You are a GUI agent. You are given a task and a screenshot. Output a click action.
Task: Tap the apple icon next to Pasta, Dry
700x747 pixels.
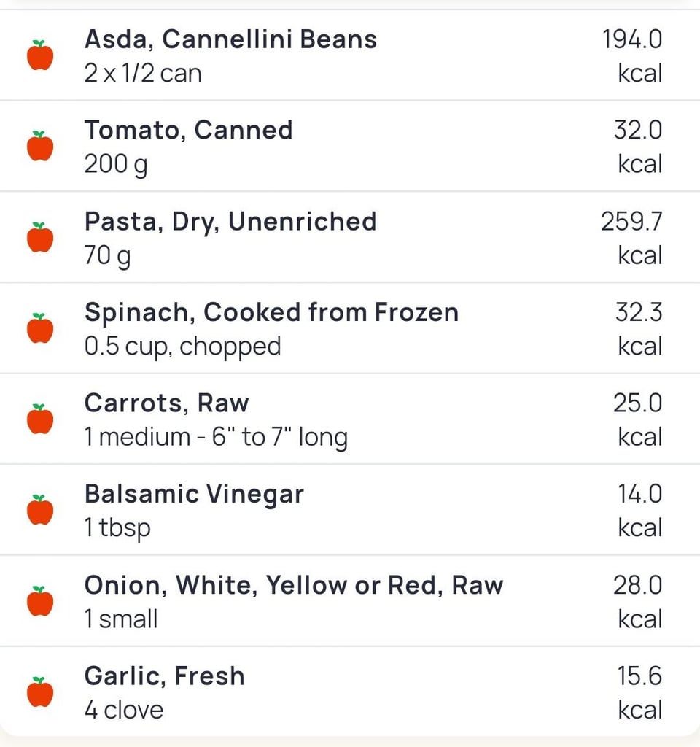pyautogui.click(x=40, y=238)
